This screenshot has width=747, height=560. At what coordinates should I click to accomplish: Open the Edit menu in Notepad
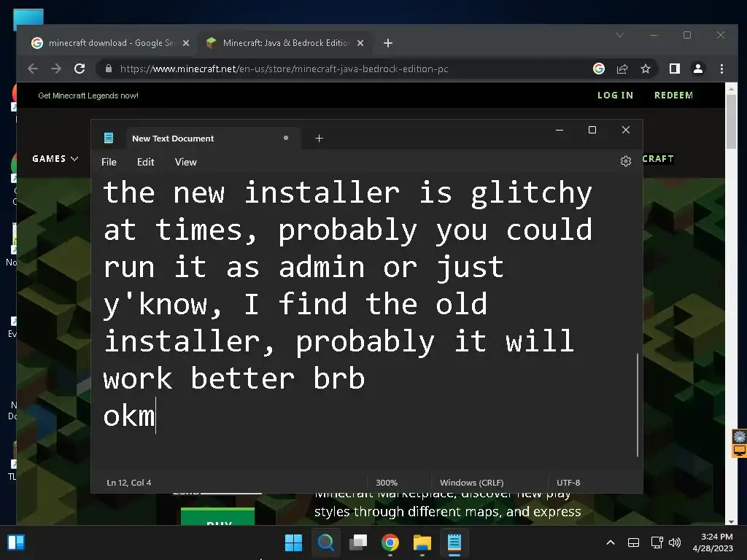(x=145, y=162)
